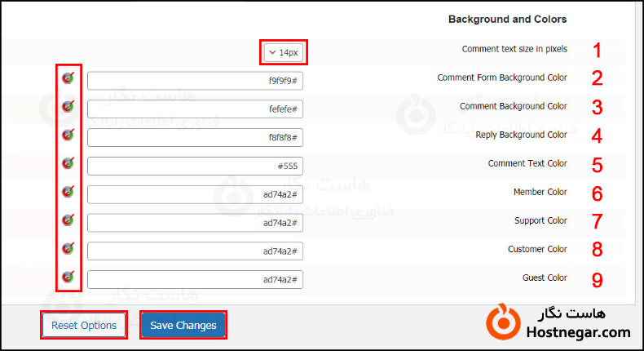Open the Support Color picker icon
Viewport: 644px width, 351px height.
click(x=68, y=220)
